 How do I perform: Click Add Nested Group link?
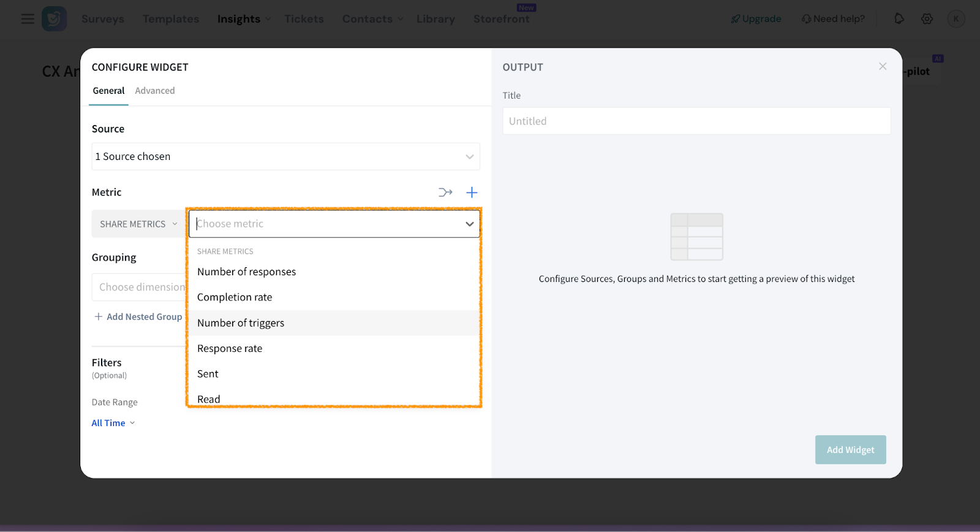[x=138, y=317]
